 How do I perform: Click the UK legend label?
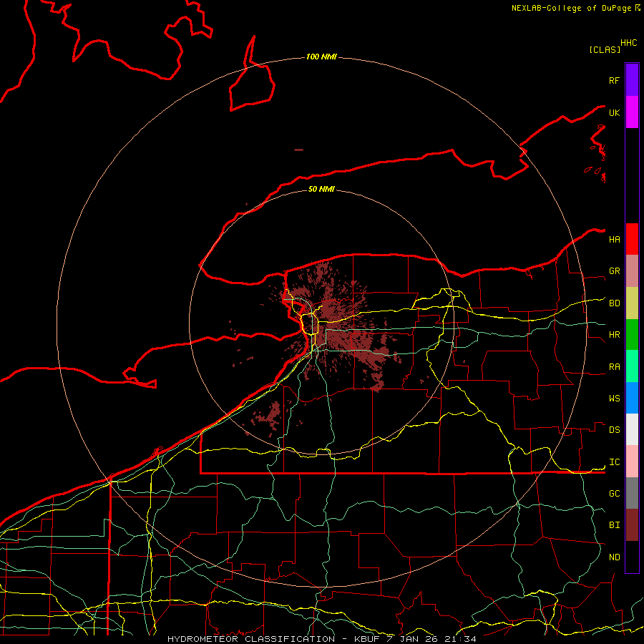tap(614, 112)
